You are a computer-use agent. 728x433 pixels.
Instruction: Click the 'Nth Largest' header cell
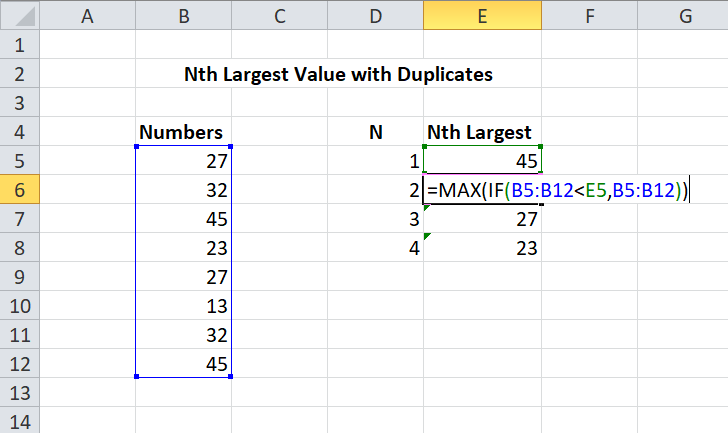coord(482,132)
